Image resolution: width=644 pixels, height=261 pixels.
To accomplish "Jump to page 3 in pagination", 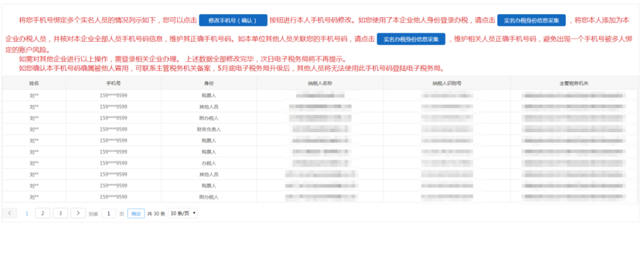I will pyautogui.click(x=60, y=213).
